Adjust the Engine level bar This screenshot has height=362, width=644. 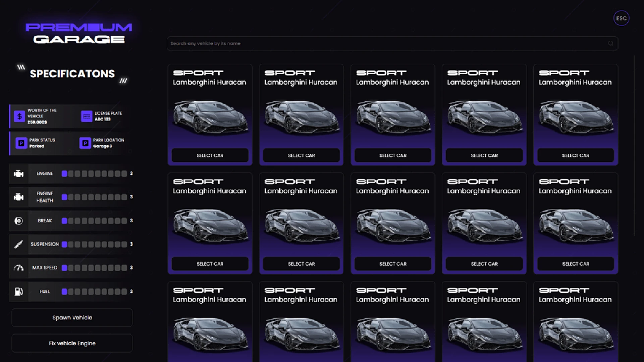[x=94, y=174]
